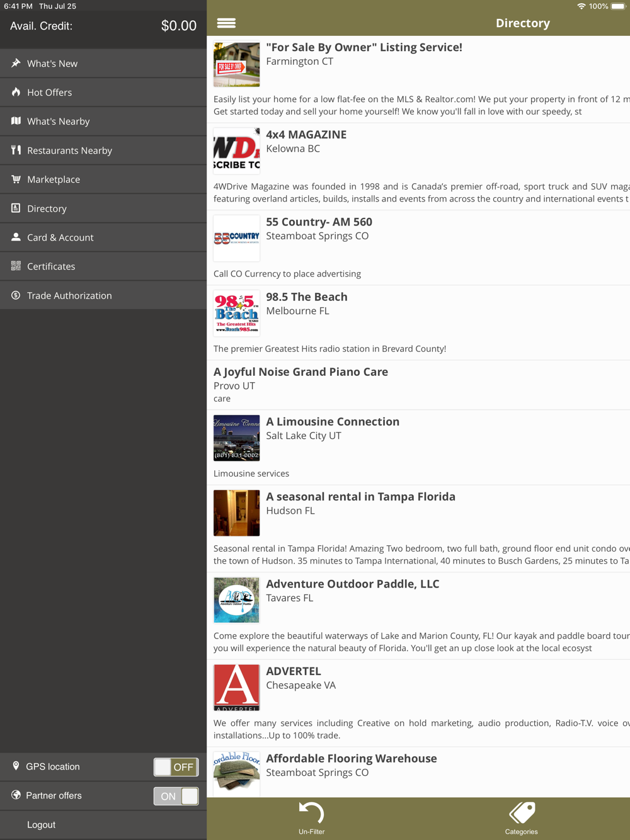Open the 4x4 MAGAZINE listing title
The width and height of the screenshot is (630, 840).
306,134
